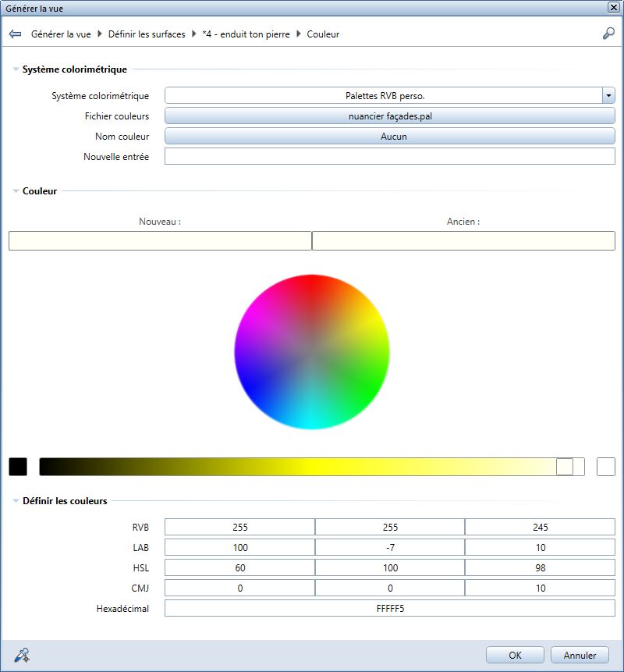
Task: Click the black swatch beside the brightness bar
Action: [x=18, y=467]
